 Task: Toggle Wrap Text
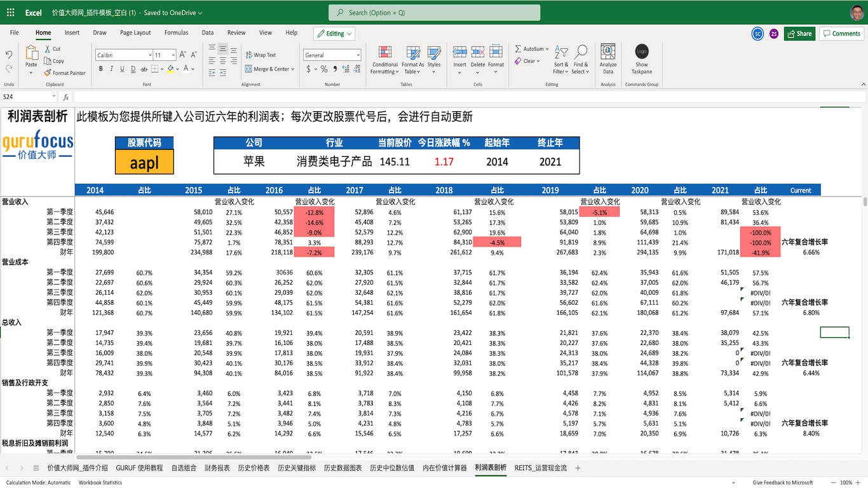pos(261,55)
